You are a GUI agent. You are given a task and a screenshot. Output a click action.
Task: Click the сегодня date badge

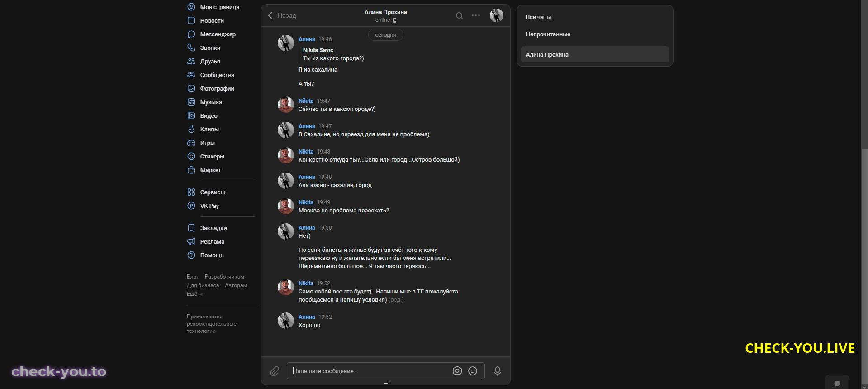click(x=386, y=35)
